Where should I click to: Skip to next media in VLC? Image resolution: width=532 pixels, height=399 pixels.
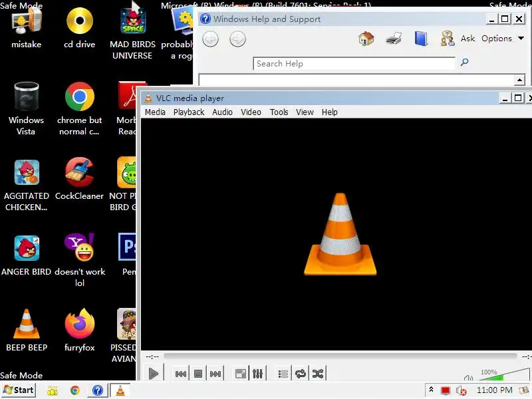pyautogui.click(x=215, y=374)
